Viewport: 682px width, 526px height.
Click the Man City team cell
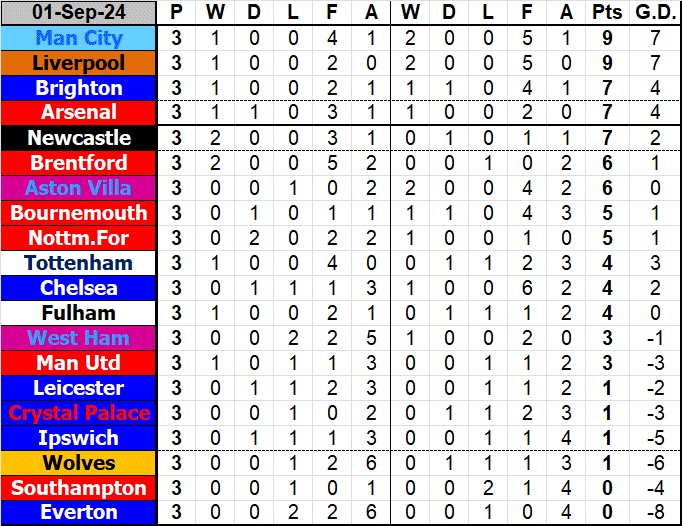79,38
